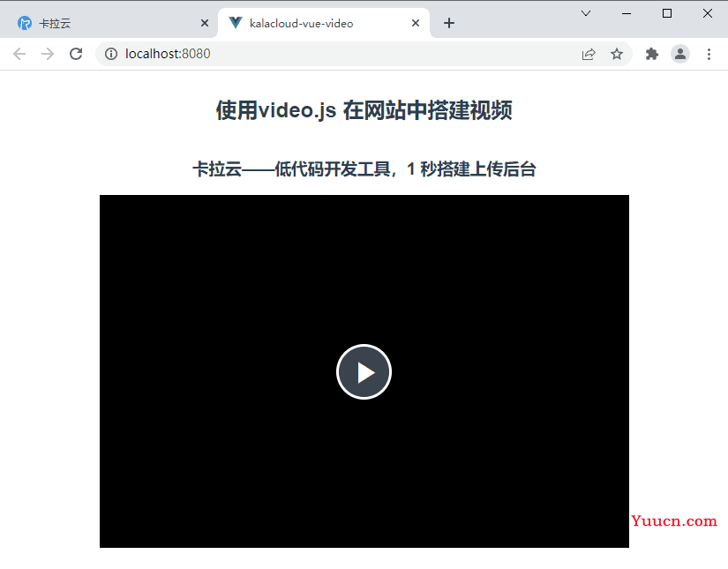View site information icon in address bar

tap(111, 54)
